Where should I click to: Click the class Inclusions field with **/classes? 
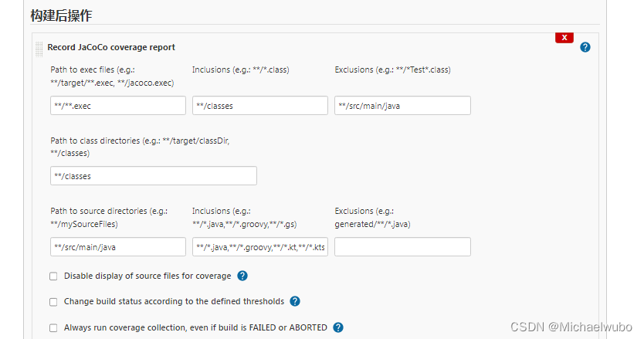260,106
